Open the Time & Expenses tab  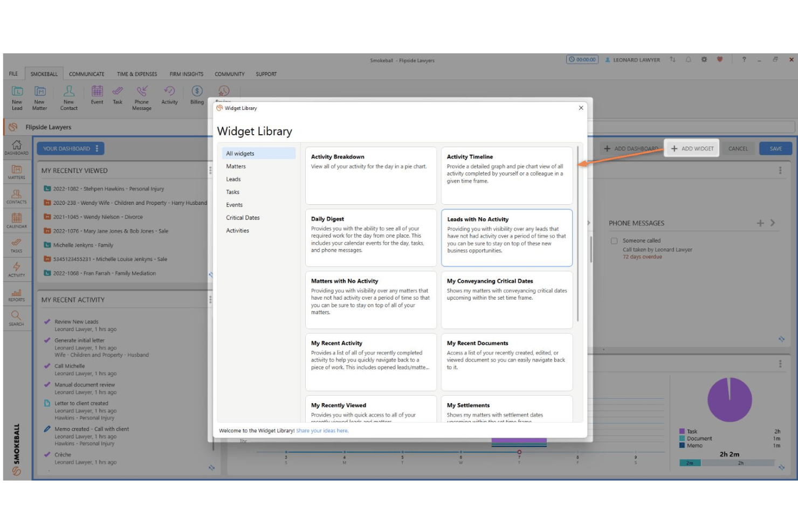pos(137,74)
